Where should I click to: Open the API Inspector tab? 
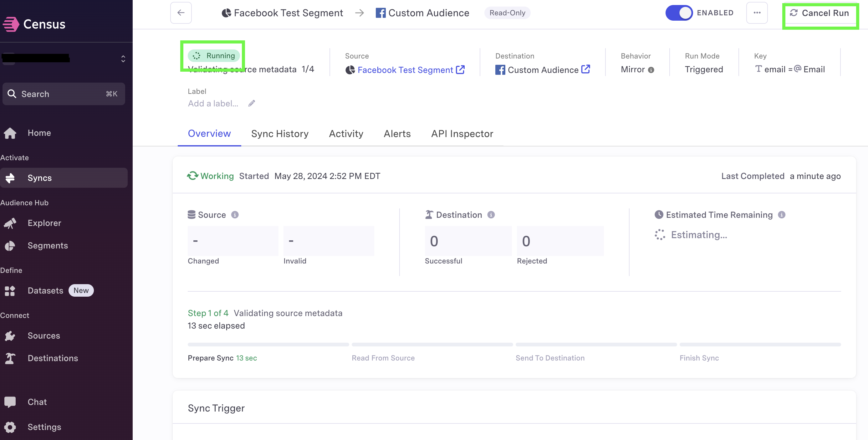click(x=462, y=134)
